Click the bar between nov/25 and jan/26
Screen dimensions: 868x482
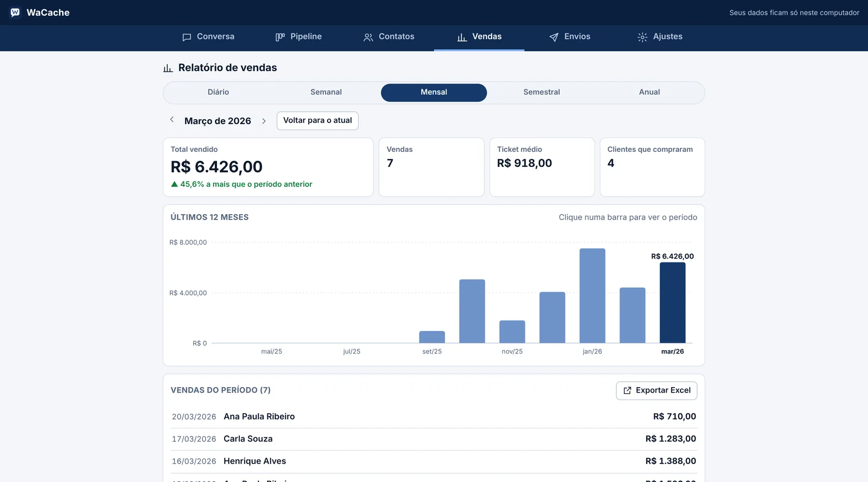coord(552,317)
